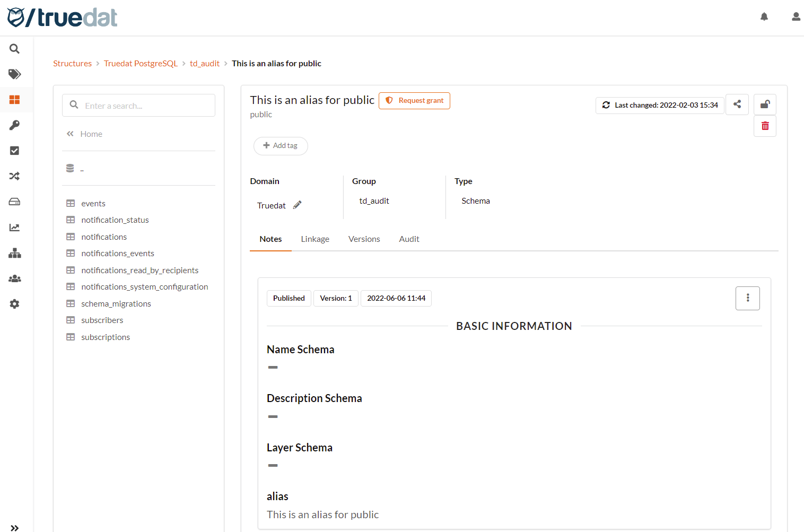The image size is (804, 532).
Task: Open settings using the gear sidebar icon
Action: [x=14, y=303]
